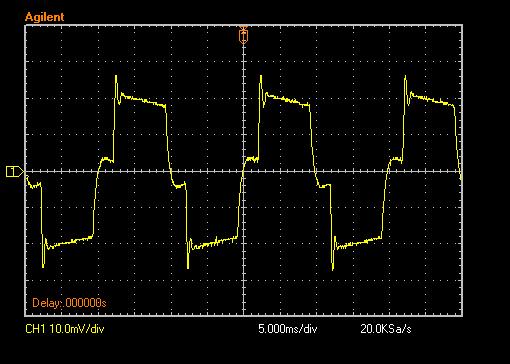Click the Delay:.000000s readout
The image size is (510, 364).
pos(69,303)
